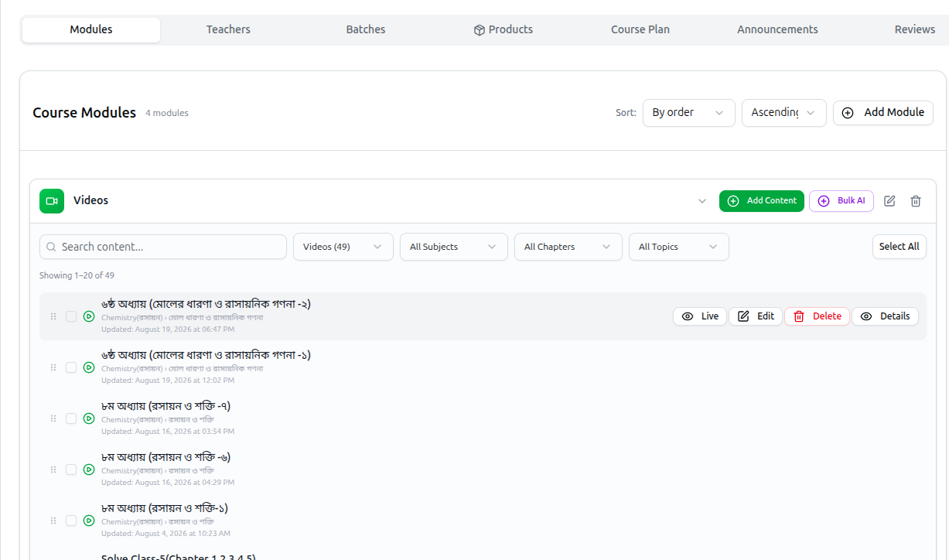Click red Delete button on গণনা -২ row
The width and height of the screenshot is (949, 560).
point(818,316)
